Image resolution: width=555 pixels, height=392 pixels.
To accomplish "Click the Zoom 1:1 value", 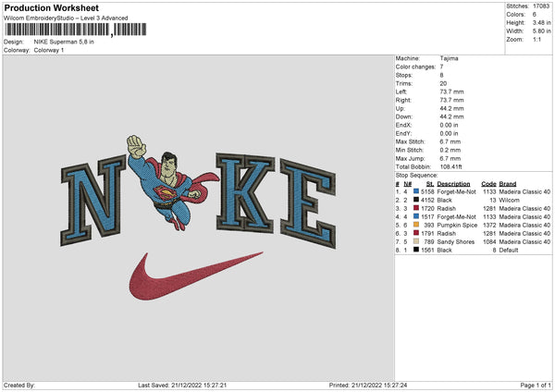I will pyautogui.click(x=536, y=39).
